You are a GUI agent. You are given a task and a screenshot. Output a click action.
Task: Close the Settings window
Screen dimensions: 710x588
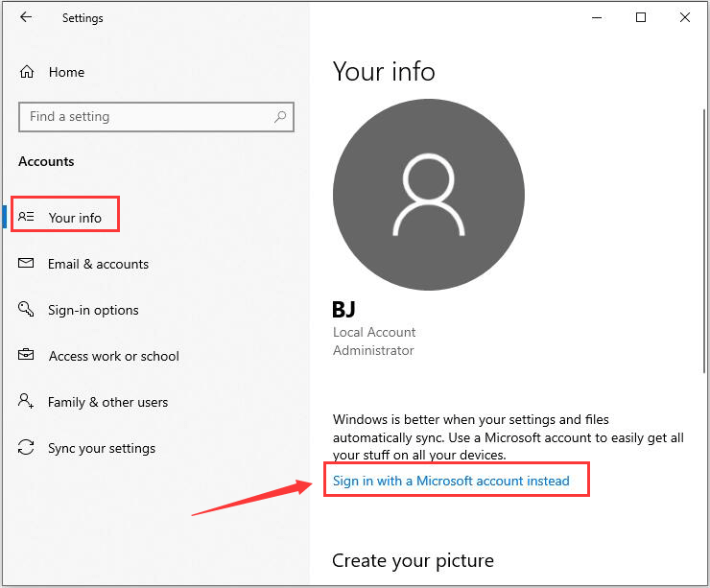685,17
